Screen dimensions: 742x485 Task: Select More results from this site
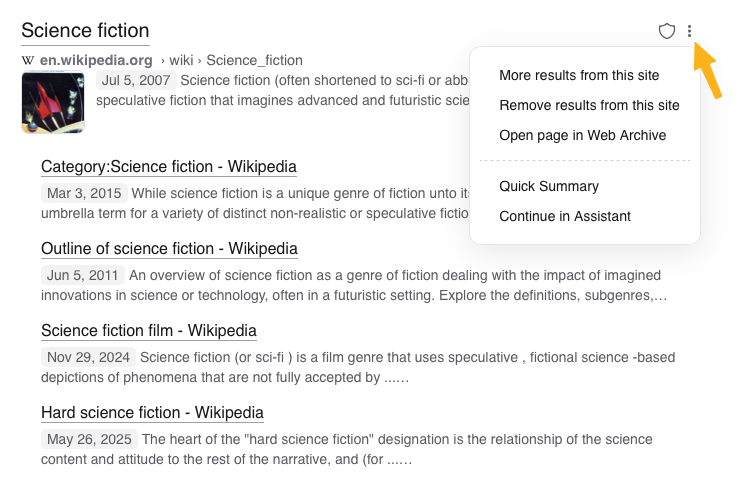[x=579, y=75]
